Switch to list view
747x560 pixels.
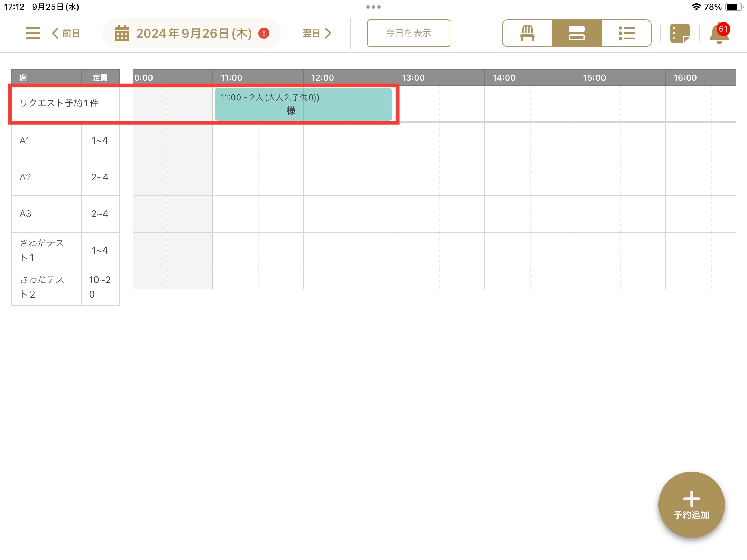point(626,33)
